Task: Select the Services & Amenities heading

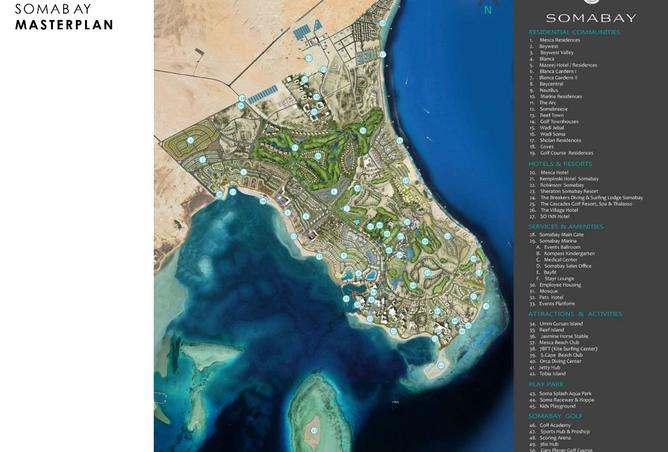Action: click(x=566, y=227)
